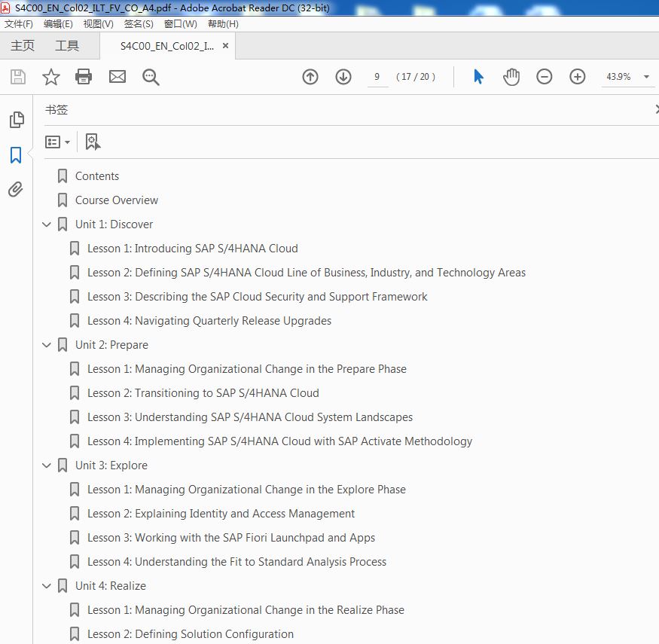Open the 签名(S) menu

[x=139, y=24]
